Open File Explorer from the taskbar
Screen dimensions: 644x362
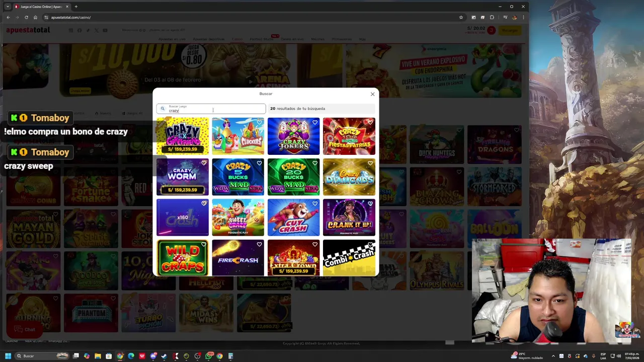(x=98, y=356)
